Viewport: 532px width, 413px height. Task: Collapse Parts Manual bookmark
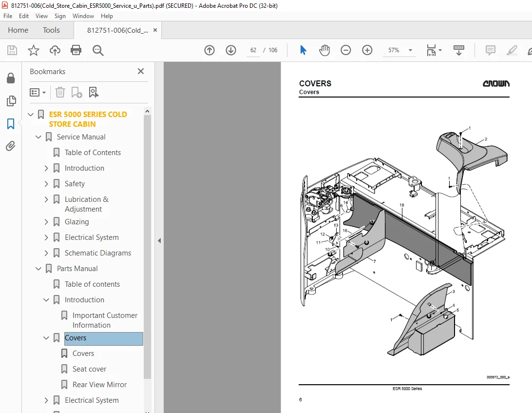pos(38,269)
